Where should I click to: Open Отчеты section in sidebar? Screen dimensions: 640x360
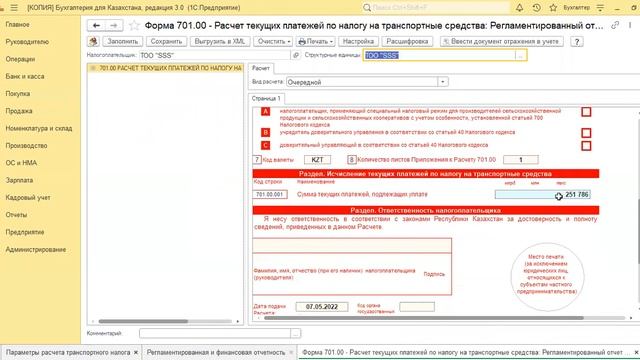pyautogui.click(x=16, y=215)
